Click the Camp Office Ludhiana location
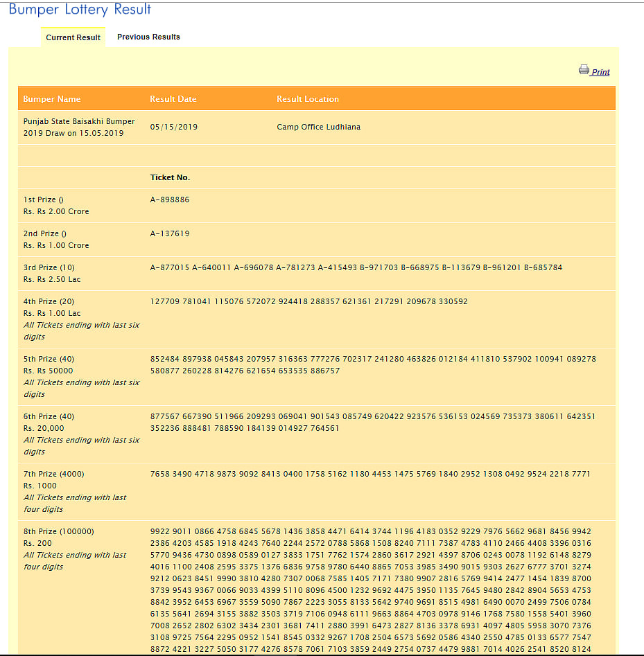 [318, 127]
